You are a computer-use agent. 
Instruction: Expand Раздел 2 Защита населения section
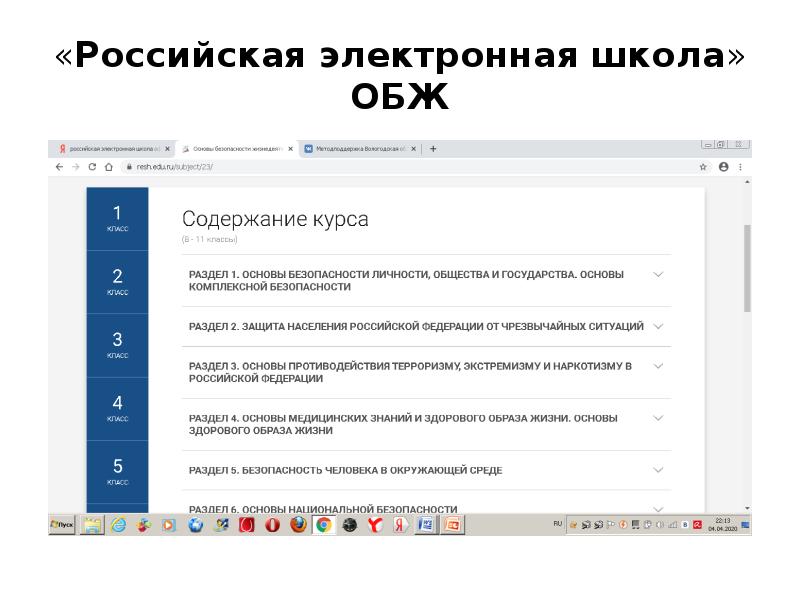pyautogui.click(x=658, y=326)
